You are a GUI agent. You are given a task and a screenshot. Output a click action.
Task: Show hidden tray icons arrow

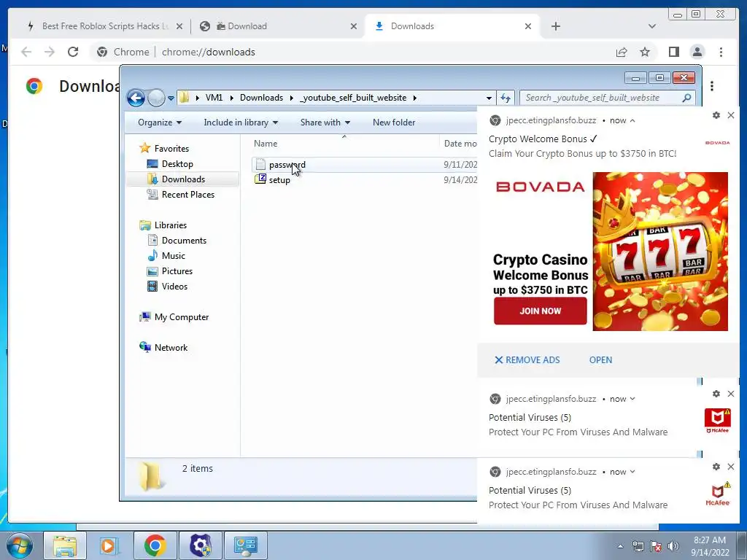point(620,546)
